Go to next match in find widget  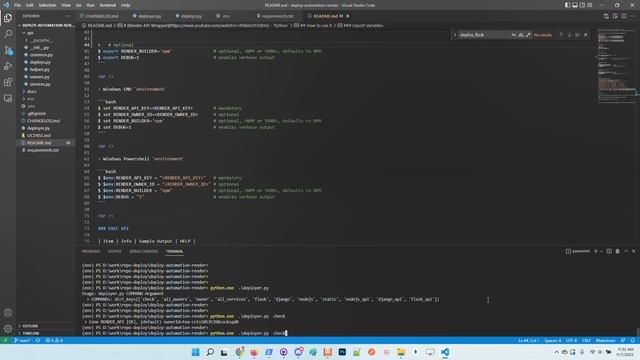click(569, 35)
